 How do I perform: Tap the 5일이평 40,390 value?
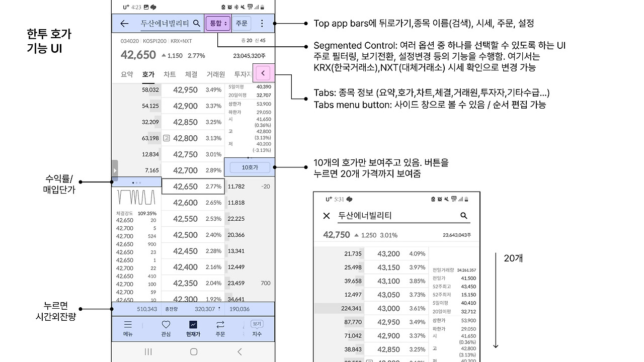coord(264,87)
